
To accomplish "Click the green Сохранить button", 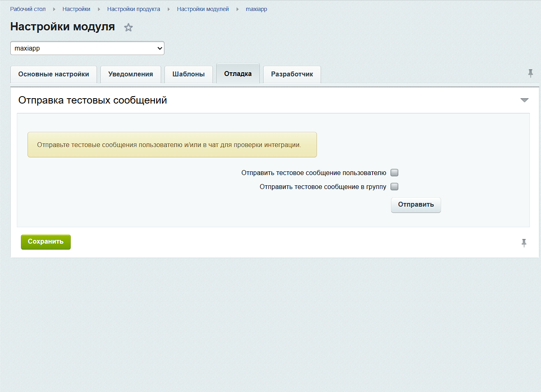I will (46, 242).
